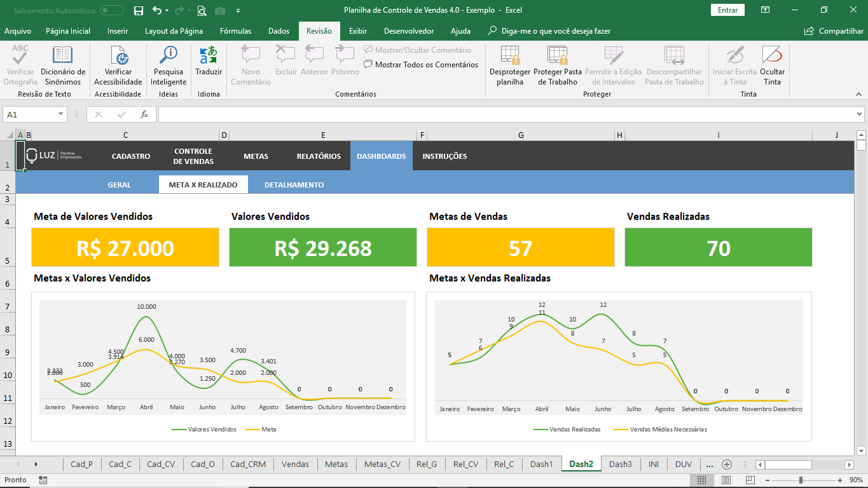Screen dimensions: 868x488
Task: Select the normal view button in status bar
Action: [x=702, y=480]
